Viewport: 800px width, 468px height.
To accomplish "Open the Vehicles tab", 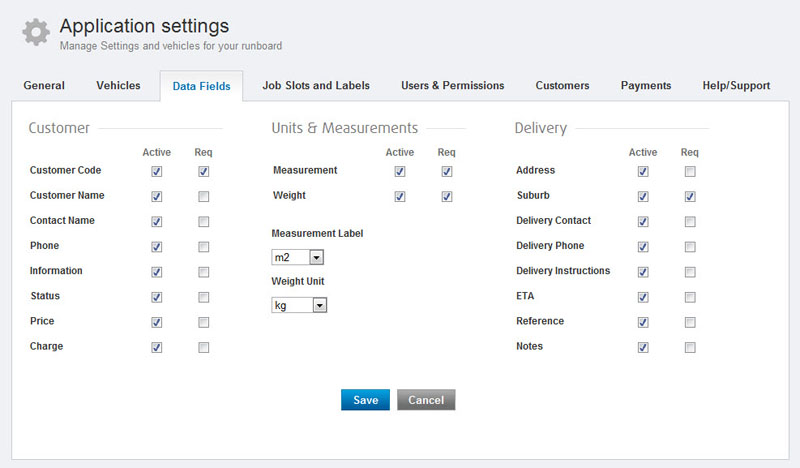I will coord(118,85).
